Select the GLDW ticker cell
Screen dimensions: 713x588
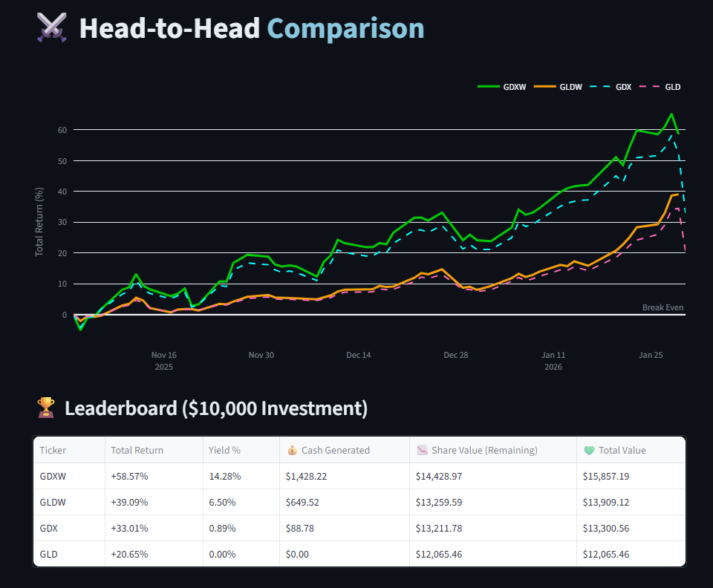pos(69,502)
